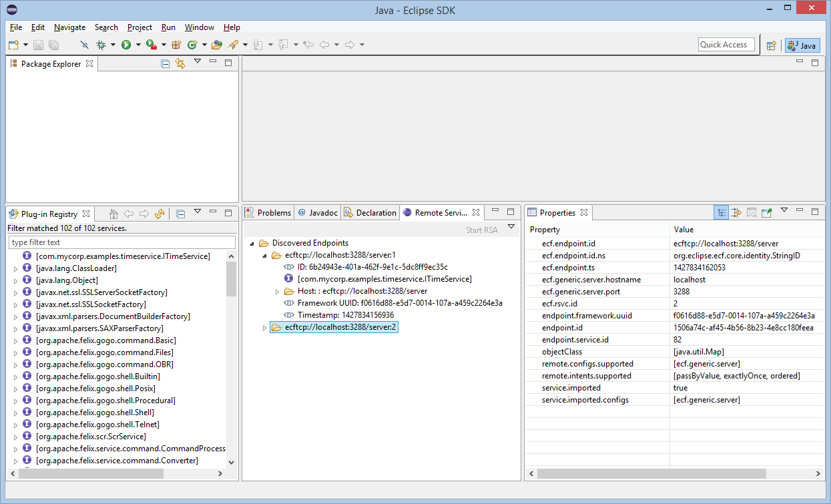The image size is (831, 504).
Task: Toggle Link with Editor in Package Explorer
Action: pyautogui.click(x=180, y=63)
